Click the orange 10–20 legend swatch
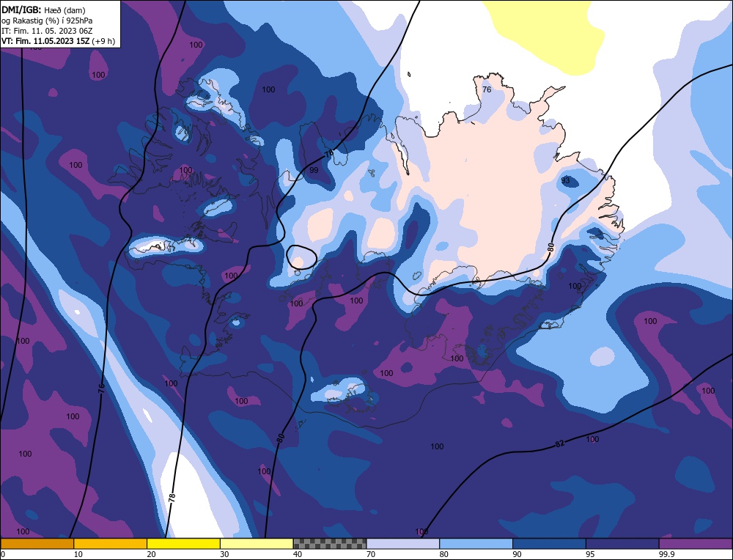This screenshot has height=560, width=733. [x=111, y=544]
